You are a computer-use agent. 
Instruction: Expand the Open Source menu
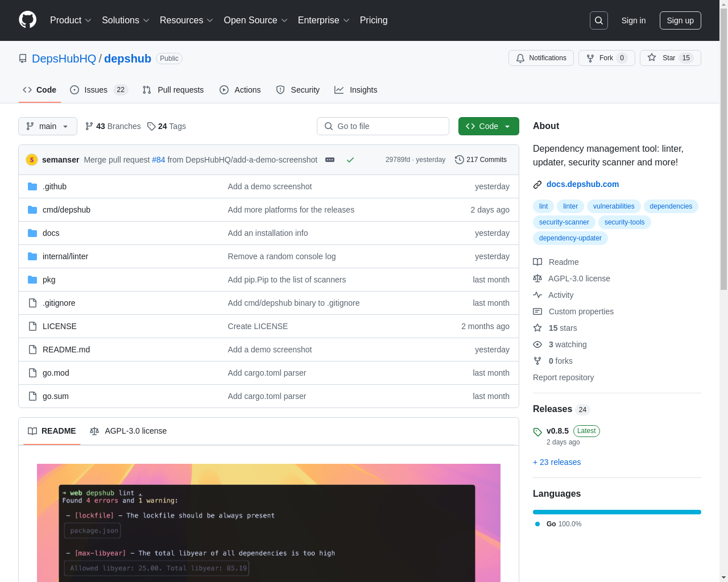[x=256, y=20]
